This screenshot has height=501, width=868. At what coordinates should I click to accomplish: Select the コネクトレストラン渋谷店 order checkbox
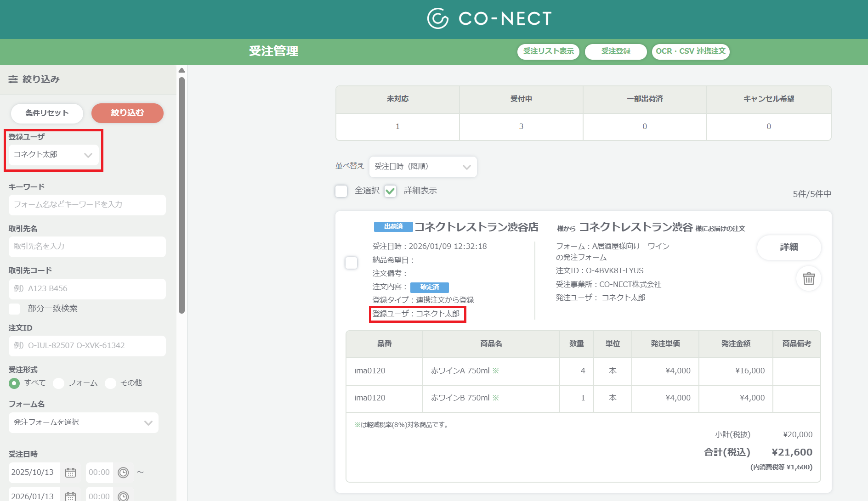[x=351, y=263]
